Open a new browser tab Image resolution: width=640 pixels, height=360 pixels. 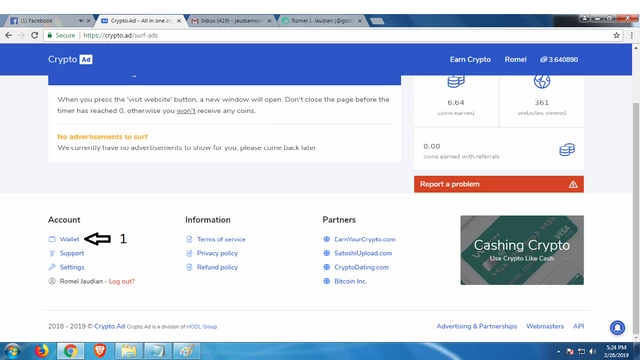click(377, 21)
